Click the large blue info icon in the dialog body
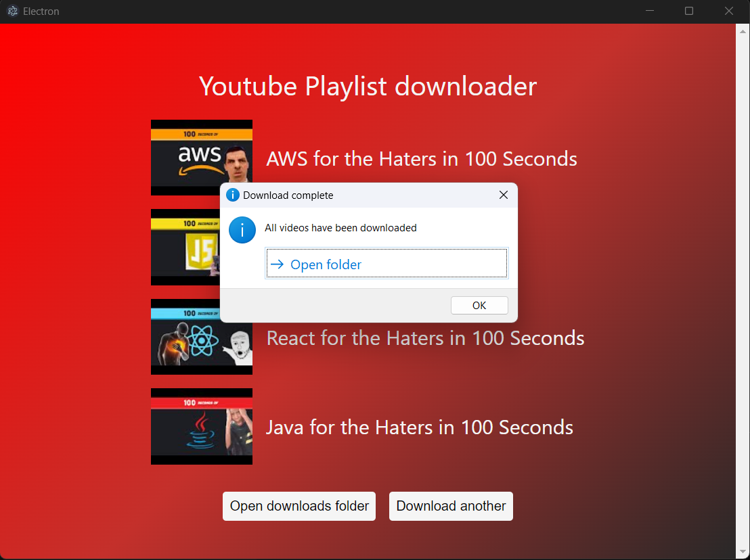The height and width of the screenshot is (560, 750). [x=242, y=231]
